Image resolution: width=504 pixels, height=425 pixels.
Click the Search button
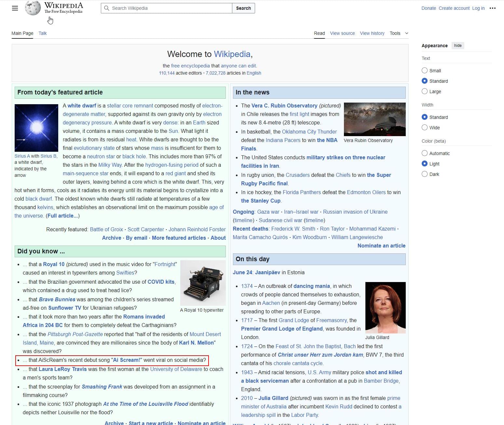pos(243,8)
